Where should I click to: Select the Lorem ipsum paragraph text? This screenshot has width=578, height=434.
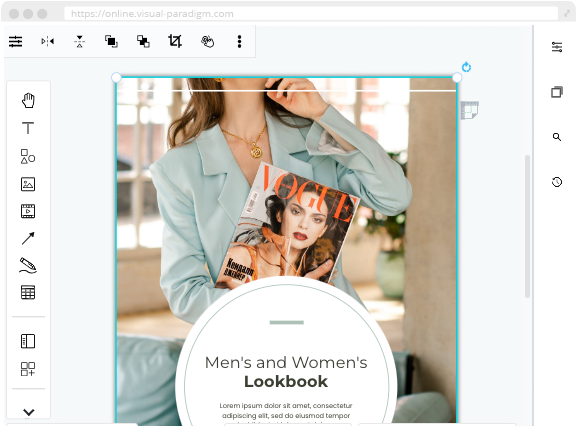[286, 414]
